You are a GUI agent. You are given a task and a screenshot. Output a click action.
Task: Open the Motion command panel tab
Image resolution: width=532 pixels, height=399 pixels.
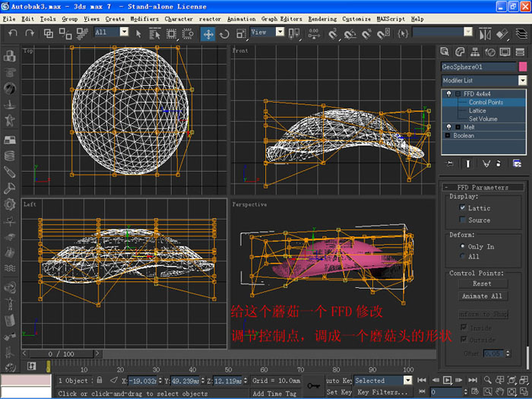coord(490,52)
